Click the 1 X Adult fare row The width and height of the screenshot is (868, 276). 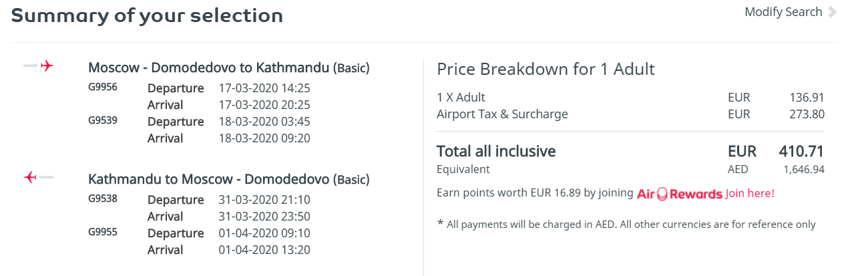click(x=630, y=98)
